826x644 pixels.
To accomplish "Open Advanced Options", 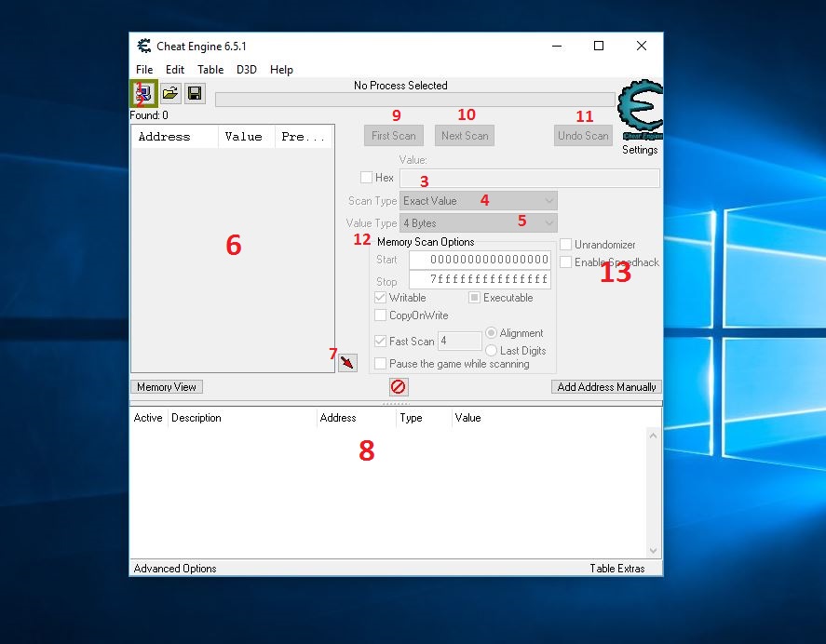I will 175,569.
